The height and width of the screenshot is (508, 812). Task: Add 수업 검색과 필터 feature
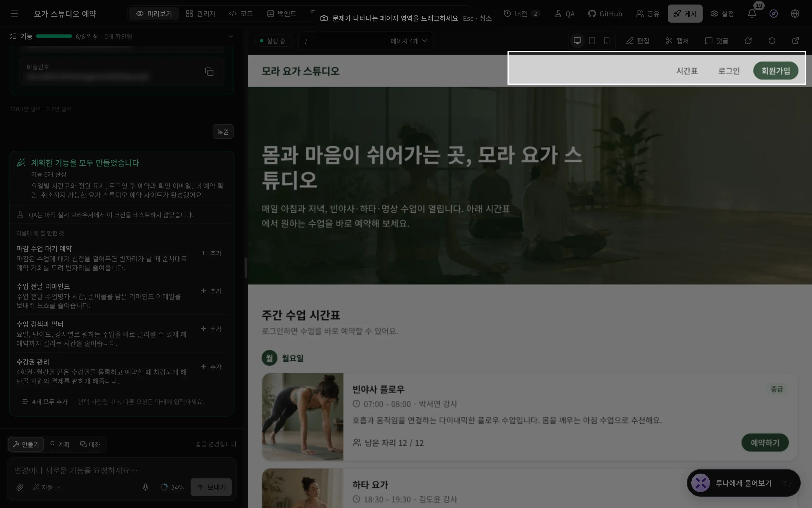coord(211,329)
